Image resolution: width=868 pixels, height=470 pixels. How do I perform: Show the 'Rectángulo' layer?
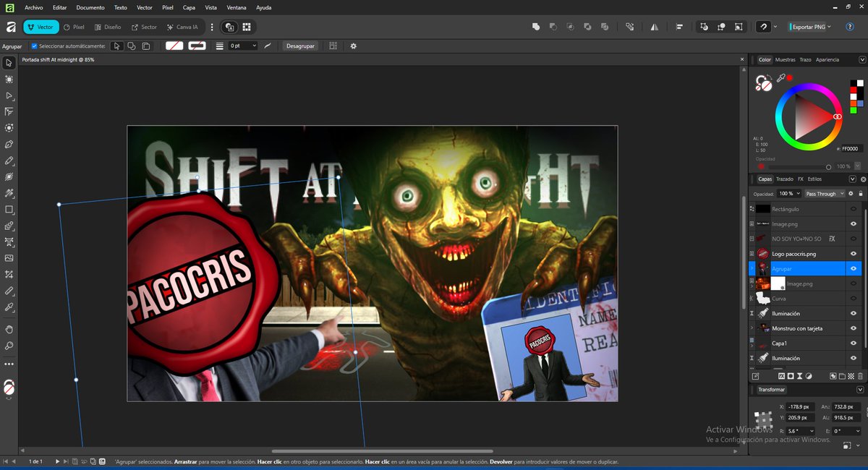[854, 209]
